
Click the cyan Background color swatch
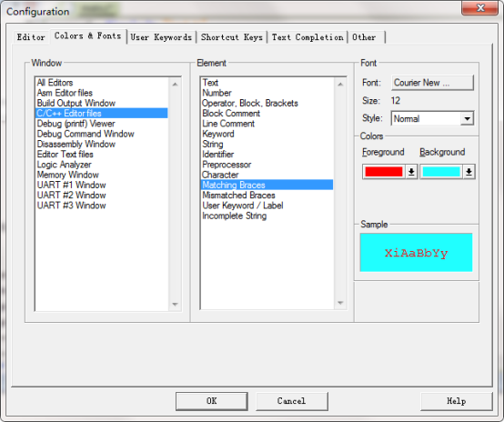(x=441, y=172)
